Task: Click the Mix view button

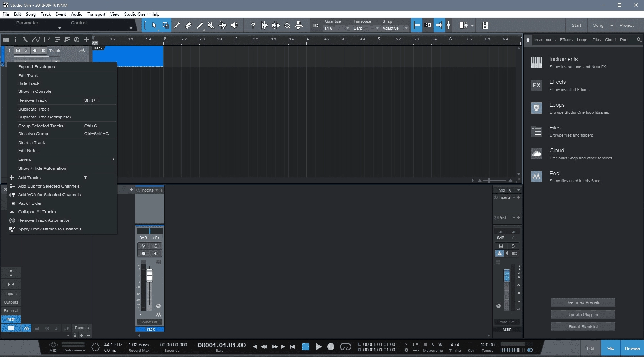Action: (x=610, y=348)
